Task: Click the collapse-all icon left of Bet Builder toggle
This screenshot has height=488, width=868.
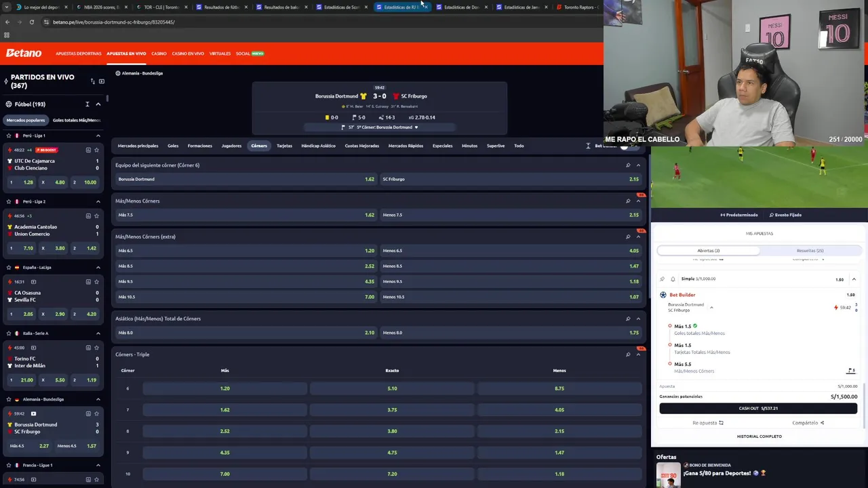Action: 588,146
